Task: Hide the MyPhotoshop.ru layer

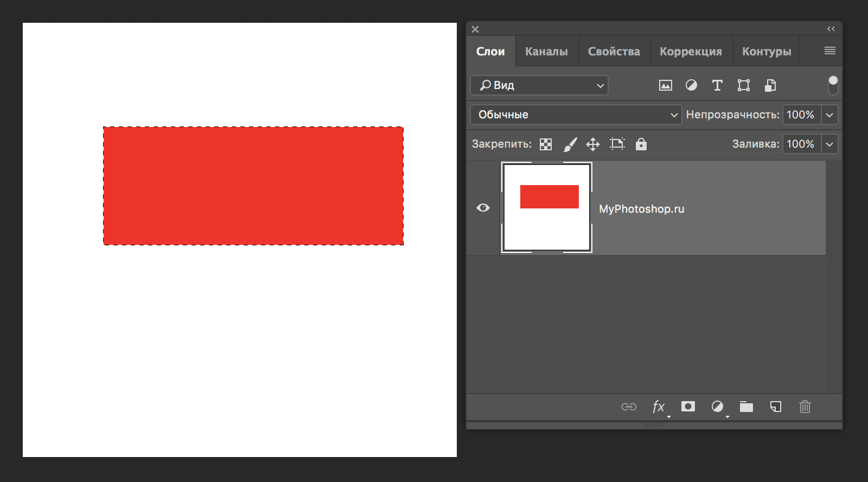Action: [x=483, y=208]
